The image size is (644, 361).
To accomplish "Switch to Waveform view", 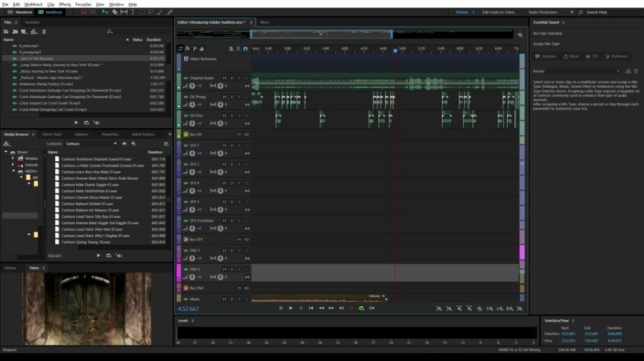I will pos(20,12).
